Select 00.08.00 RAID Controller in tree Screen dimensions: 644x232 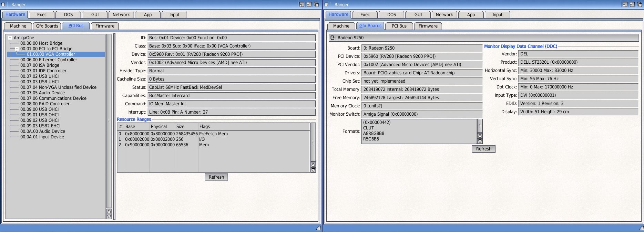(45, 104)
